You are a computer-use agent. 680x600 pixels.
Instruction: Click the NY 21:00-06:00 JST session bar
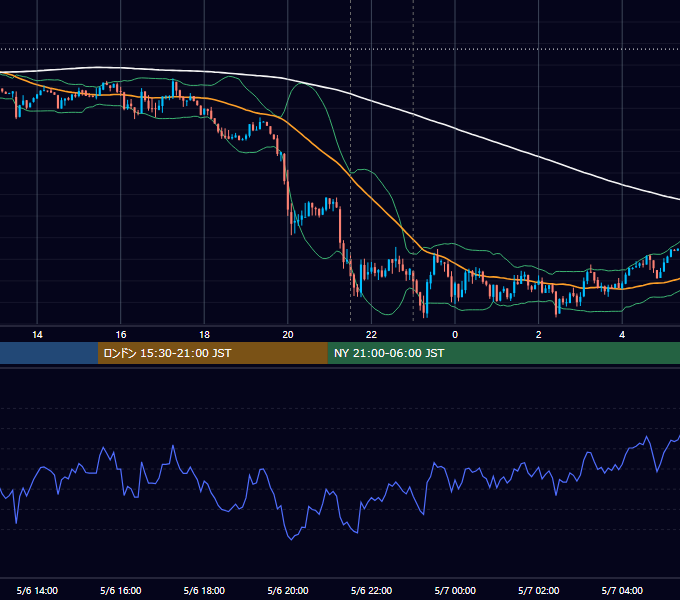pos(503,353)
